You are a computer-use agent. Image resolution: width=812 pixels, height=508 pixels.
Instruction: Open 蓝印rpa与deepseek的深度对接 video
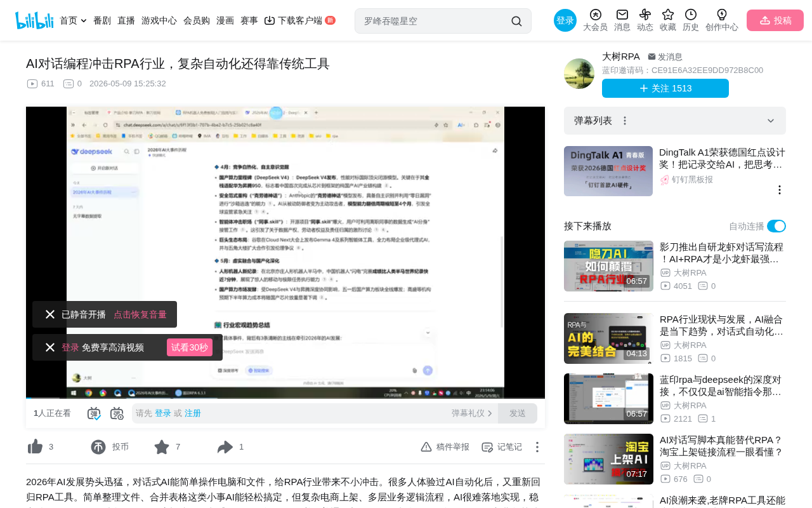coord(723,385)
